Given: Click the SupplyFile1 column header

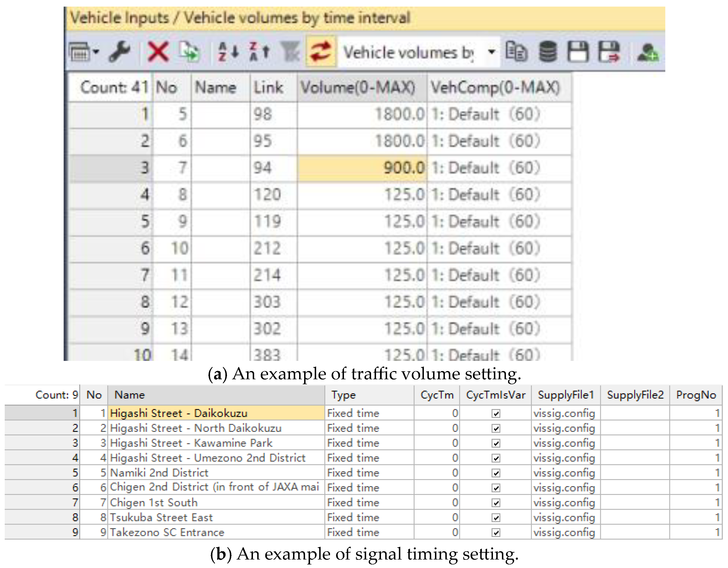Looking at the screenshot, I should [566, 395].
